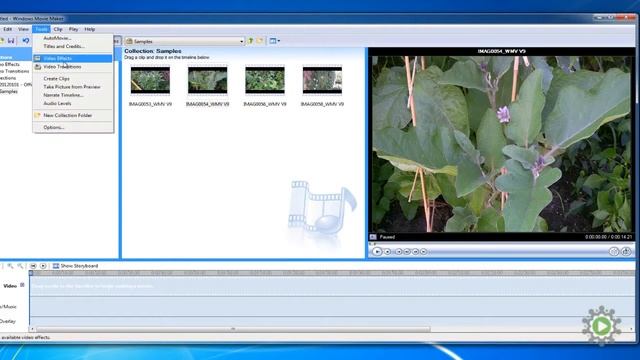Click the Split Clip icon under preview
640x360 pixels.
click(614, 252)
